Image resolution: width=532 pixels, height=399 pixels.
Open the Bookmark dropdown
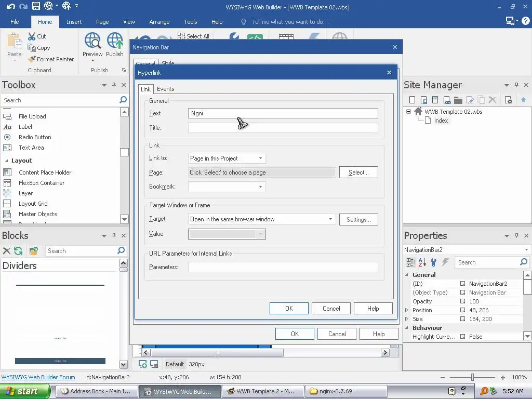coord(260,187)
